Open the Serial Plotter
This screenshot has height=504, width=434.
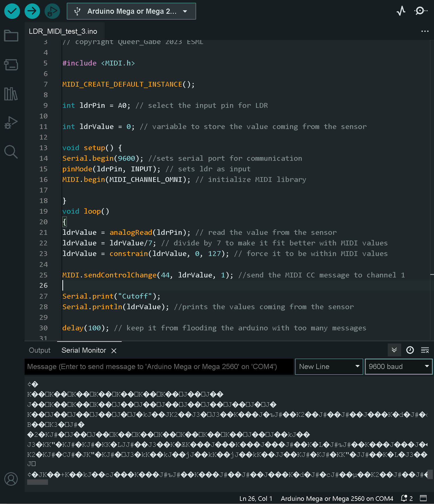click(x=401, y=11)
